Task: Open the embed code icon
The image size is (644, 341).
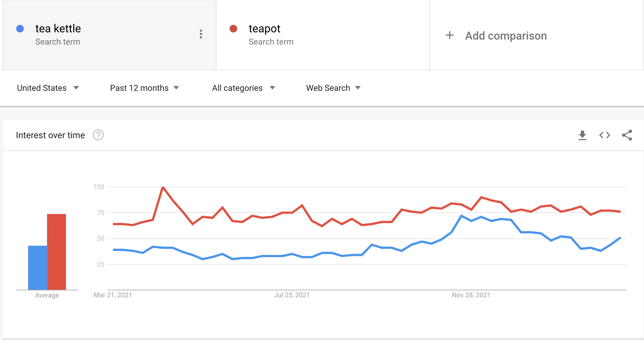Action: click(605, 135)
